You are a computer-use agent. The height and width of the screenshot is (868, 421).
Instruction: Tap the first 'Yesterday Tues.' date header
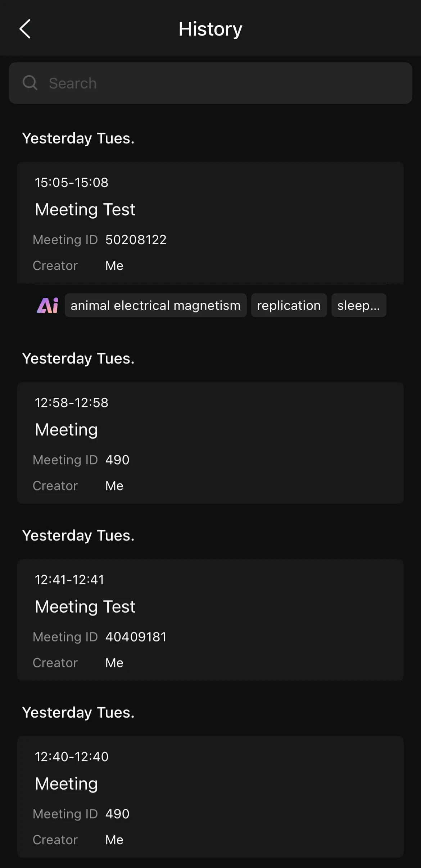click(x=78, y=138)
